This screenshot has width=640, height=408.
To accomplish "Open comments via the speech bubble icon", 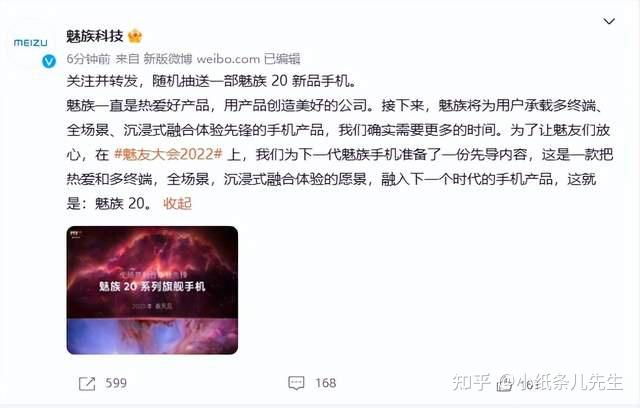I will [x=296, y=383].
